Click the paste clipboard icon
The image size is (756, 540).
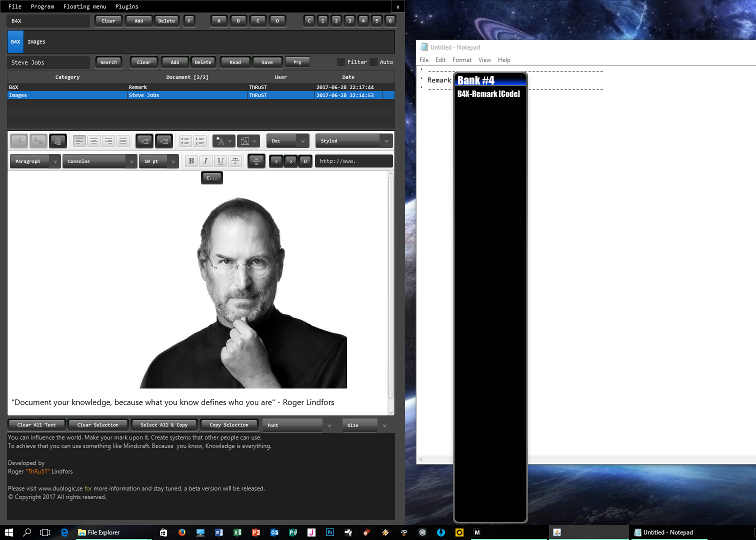(58, 141)
